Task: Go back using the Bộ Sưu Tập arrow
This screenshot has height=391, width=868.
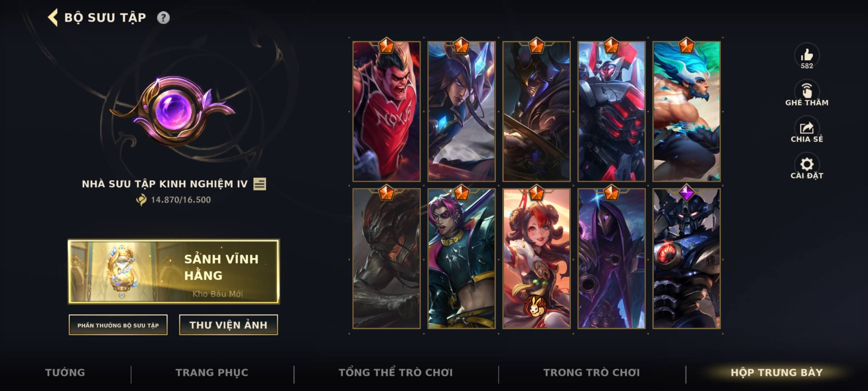Action: (x=53, y=18)
